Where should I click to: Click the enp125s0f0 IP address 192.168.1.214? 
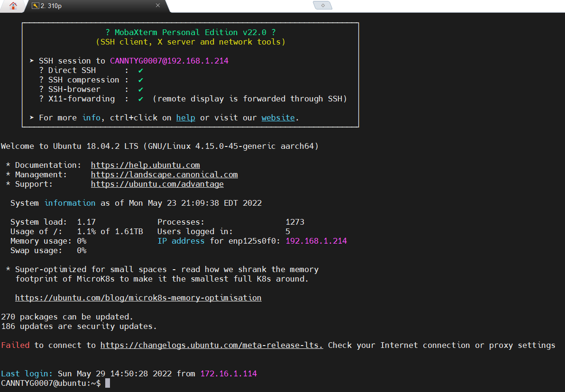coord(316,241)
